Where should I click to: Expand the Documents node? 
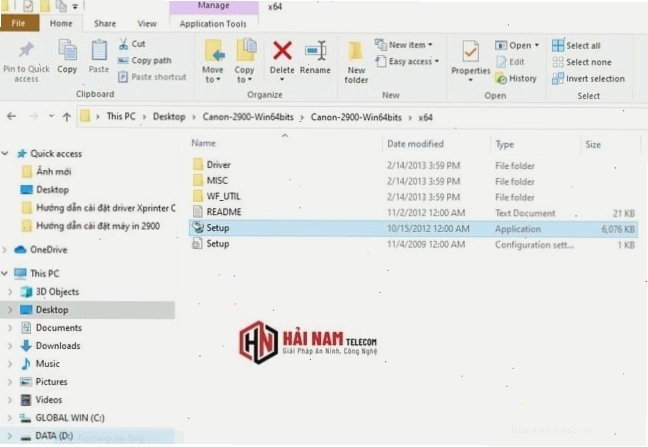click(10, 328)
